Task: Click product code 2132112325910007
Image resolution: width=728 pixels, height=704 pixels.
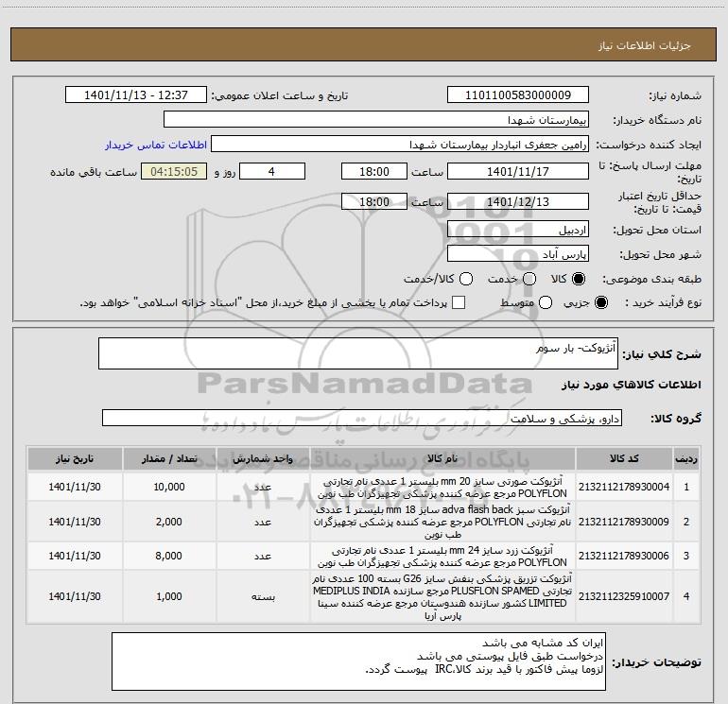Action: (x=624, y=596)
